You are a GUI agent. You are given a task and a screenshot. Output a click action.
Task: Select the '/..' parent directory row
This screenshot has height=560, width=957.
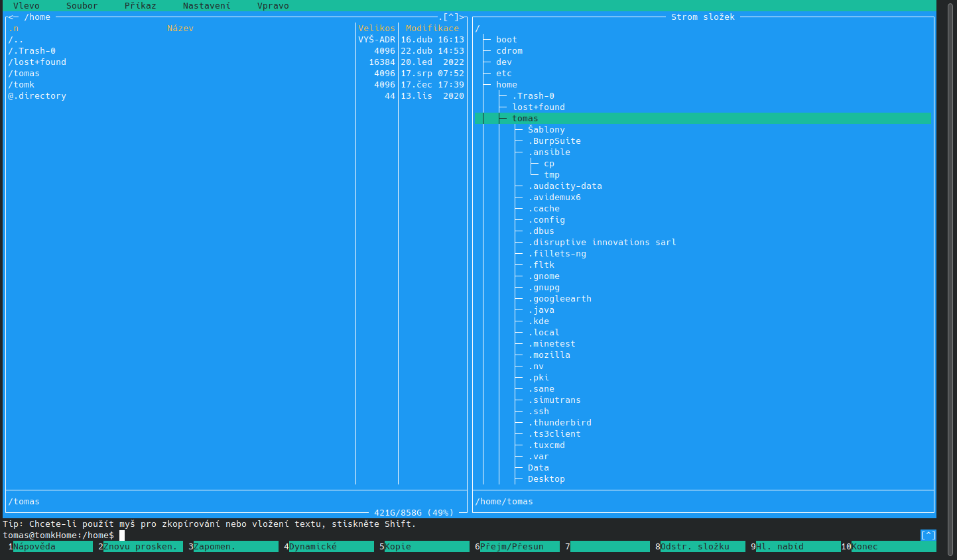pyautogui.click(x=236, y=40)
